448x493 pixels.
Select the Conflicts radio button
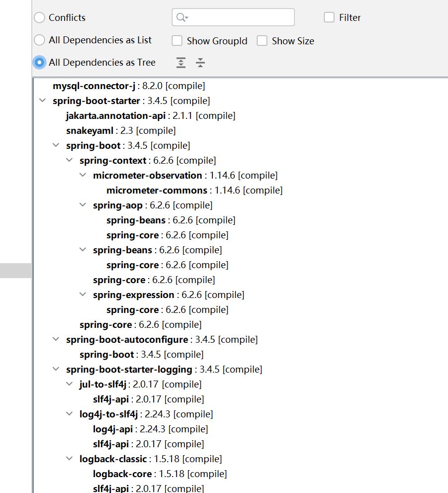40,17
